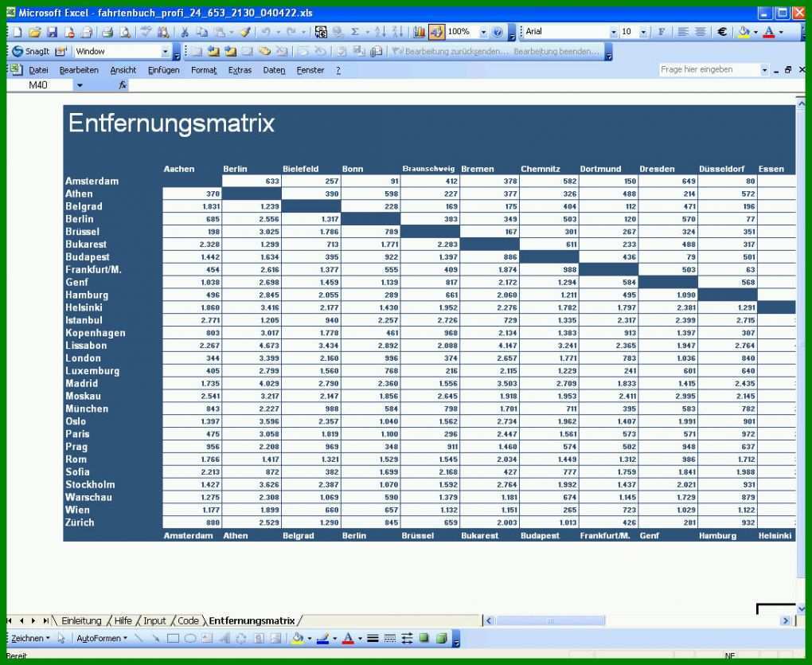The height and width of the screenshot is (665, 812).
Task: Center text in cell
Action: click(700, 32)
